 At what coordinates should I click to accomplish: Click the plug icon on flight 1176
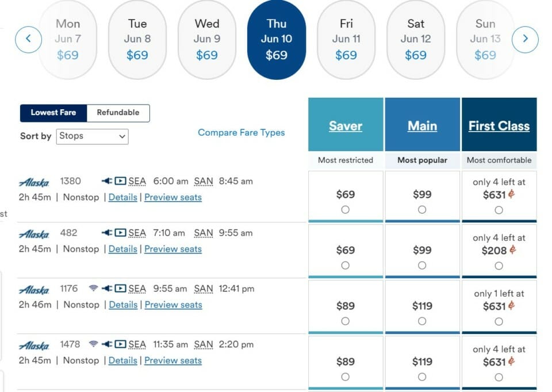click(x=107, y=289)
